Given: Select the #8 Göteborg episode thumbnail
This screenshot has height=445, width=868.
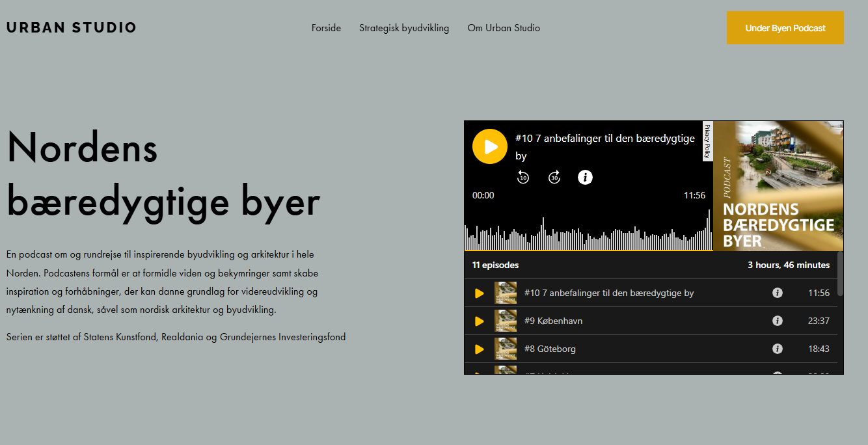Looking at the screenshot, I should (506, 349).
